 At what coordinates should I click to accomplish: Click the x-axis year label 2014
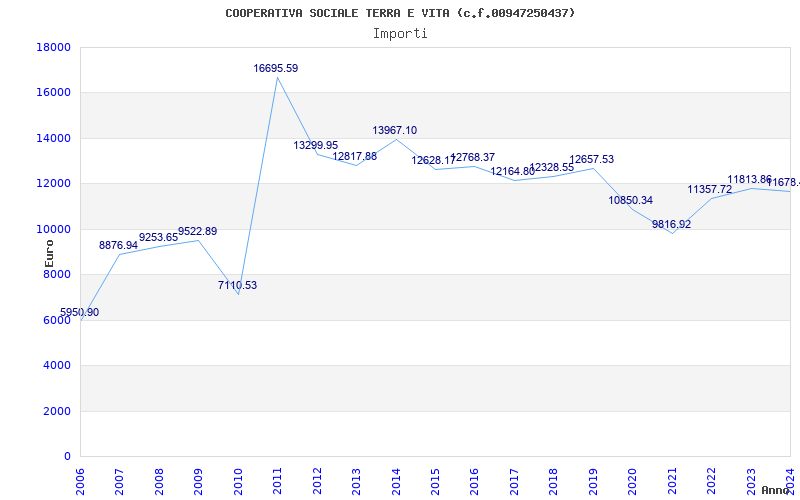[396, 481]
